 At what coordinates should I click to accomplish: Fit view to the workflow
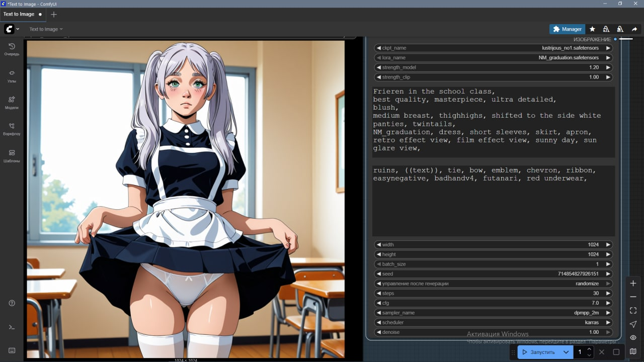(633, 311)
